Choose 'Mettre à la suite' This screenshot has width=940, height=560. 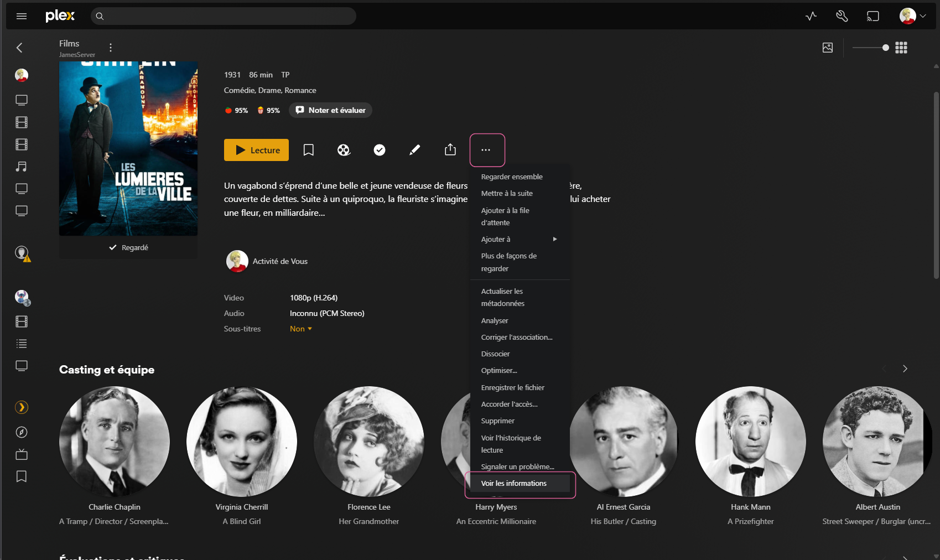coord(520,193)
